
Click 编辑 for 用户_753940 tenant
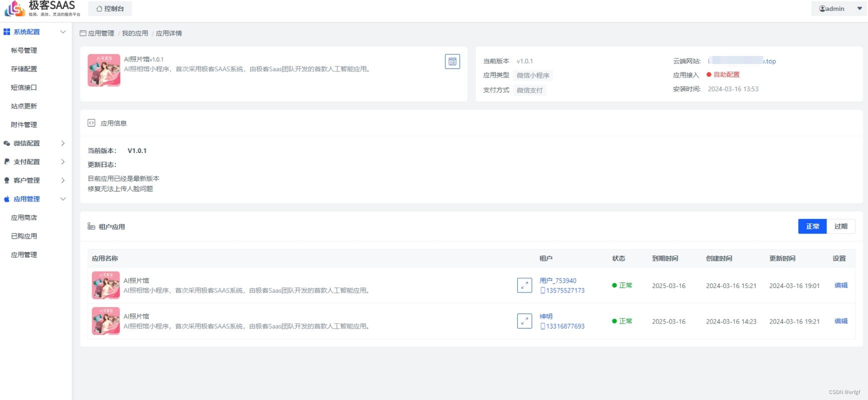tap(840, 285)
